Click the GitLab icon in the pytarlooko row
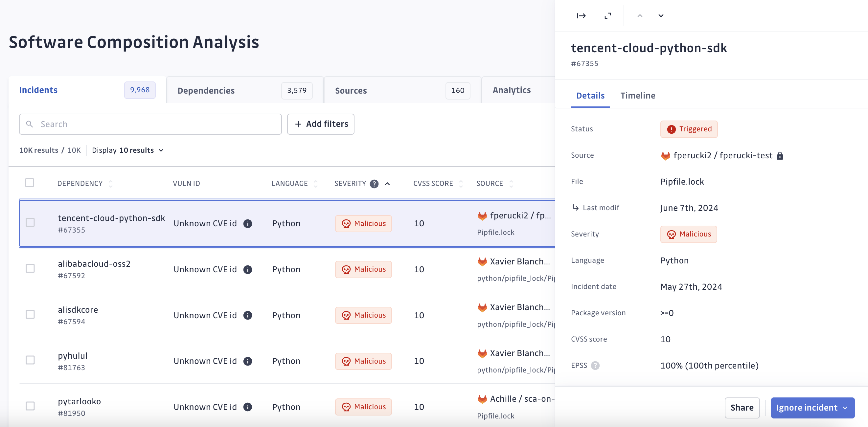Screen dimensions: 868x427 pyautogui.click(x=482, y=399)
